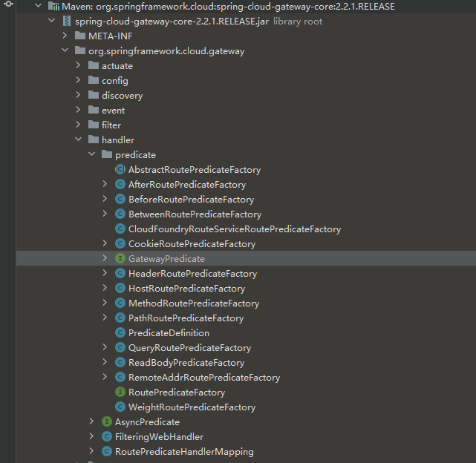The width and height of the screenshot is (476, 463).
Task: Expand the actuate folder
Action: point(78,65)
